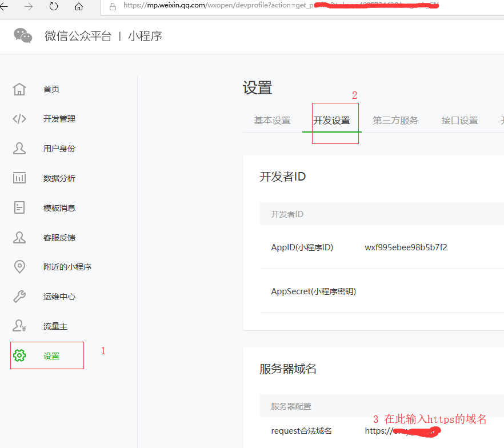Click the WeChat logo in header
Screen dimensions: 504x448
coord(23,35)
